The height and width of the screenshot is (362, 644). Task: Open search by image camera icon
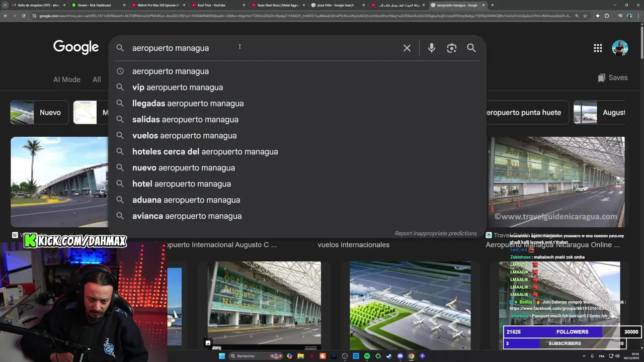(451, 48)
